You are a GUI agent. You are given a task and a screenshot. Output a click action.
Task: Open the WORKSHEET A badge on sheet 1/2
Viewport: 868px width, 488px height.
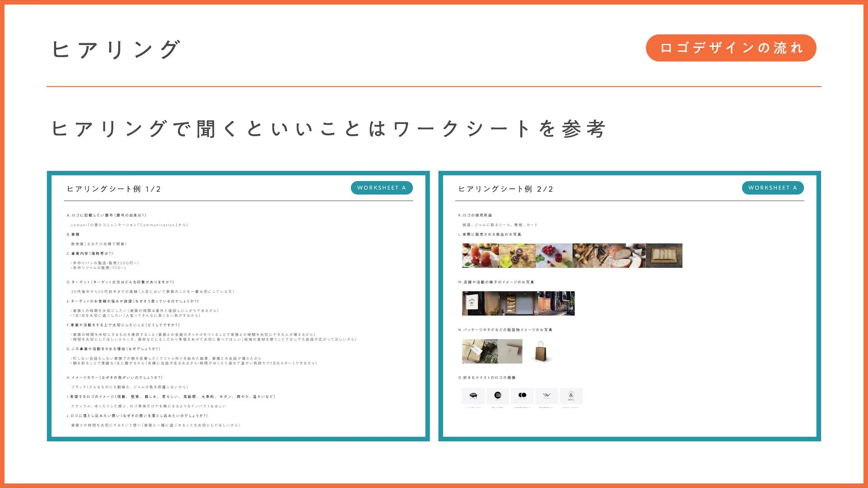(x=382, y=188)
